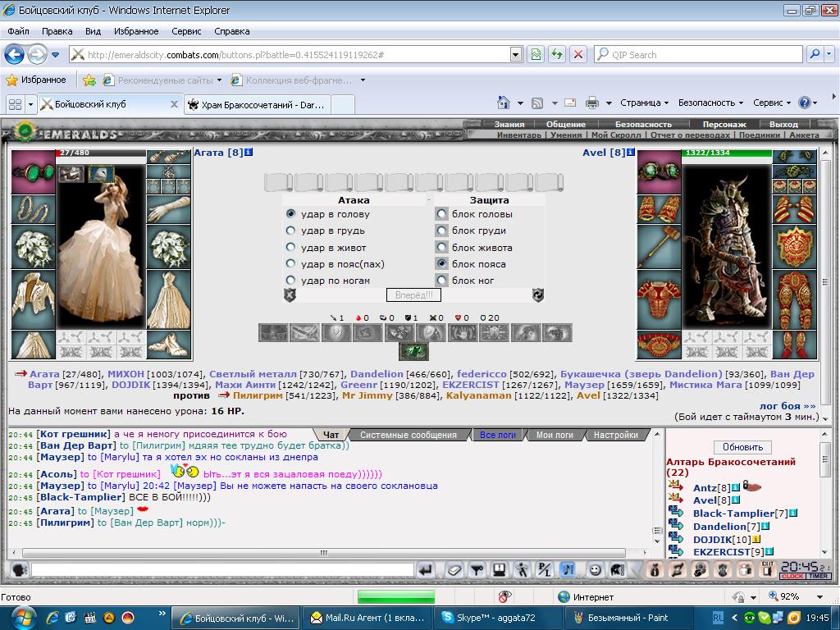The height and width of the screenshot is (630, 840).
Task: Focus the chat message input field
Action: 222,569
